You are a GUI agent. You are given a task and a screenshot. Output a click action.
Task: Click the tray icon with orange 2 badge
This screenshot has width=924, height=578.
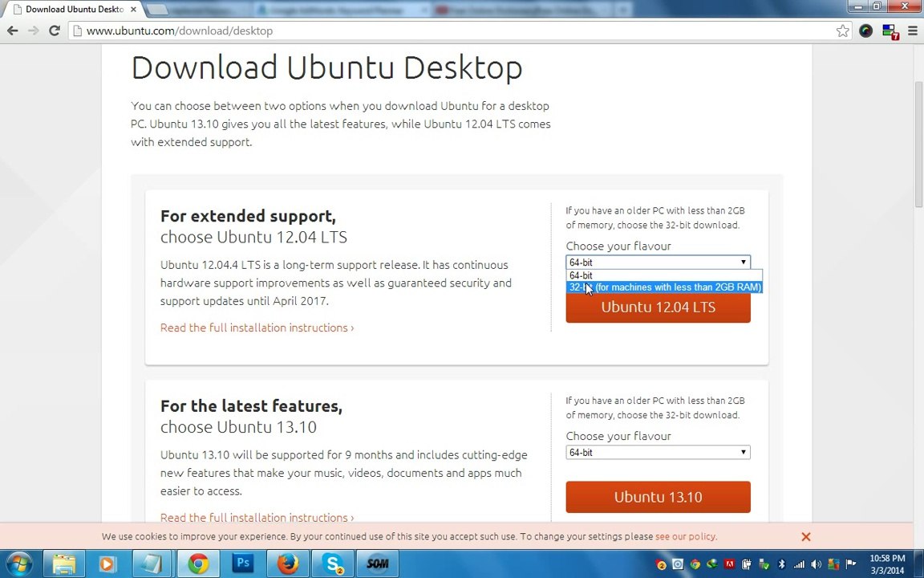click(661, 564)
